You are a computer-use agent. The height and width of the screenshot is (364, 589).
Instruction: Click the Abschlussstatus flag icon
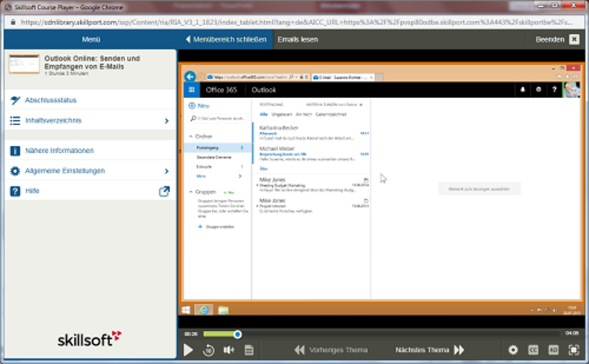click(15, 100)
